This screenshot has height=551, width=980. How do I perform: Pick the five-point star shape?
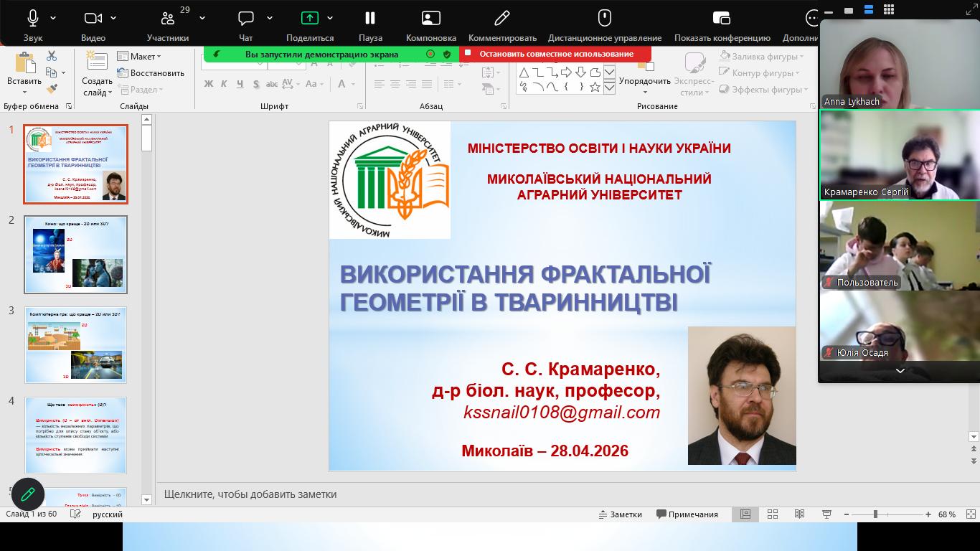(595, 87)
